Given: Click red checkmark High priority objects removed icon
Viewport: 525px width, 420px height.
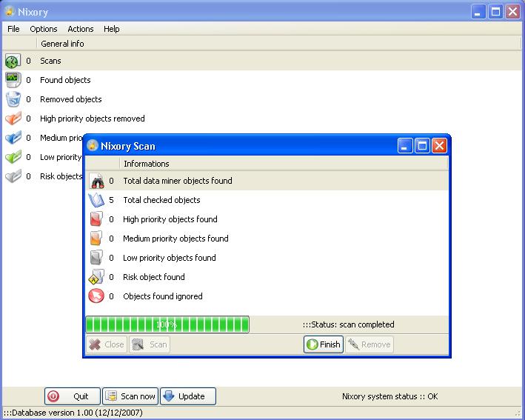Looking at the screenshot, I should tap(13, 119).
